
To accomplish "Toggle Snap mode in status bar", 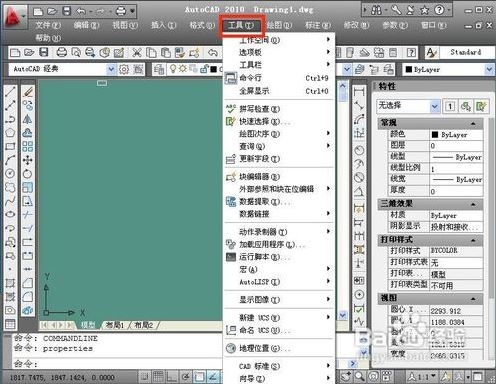I will tap(145, 377).
